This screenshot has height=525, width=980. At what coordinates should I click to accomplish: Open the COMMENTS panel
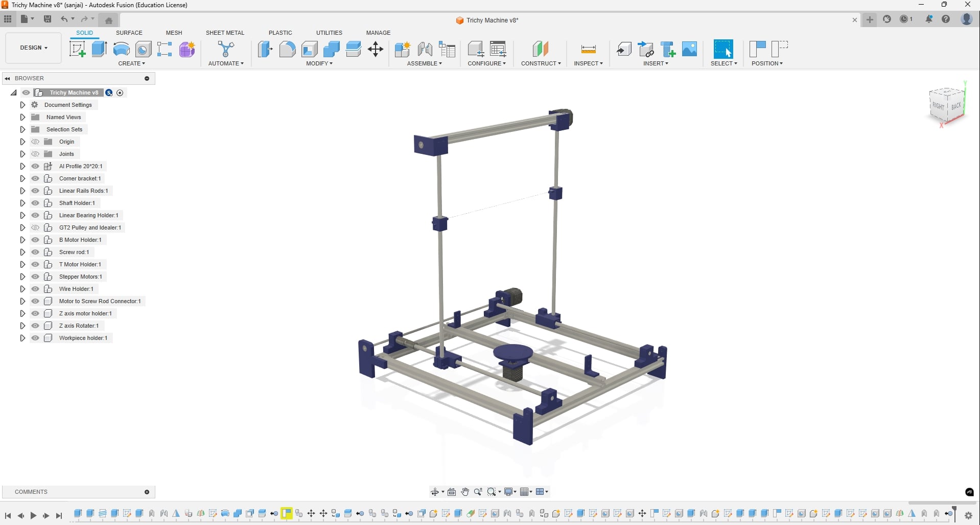[147, 492]
